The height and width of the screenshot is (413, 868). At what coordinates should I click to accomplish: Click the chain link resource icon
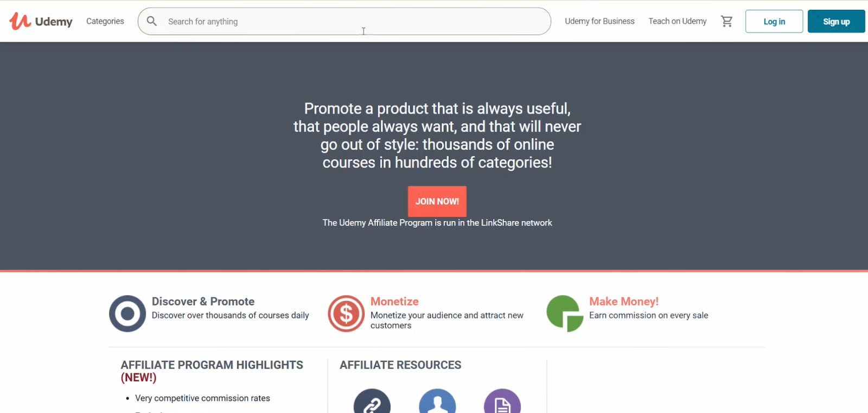click(x=372, y=403)
